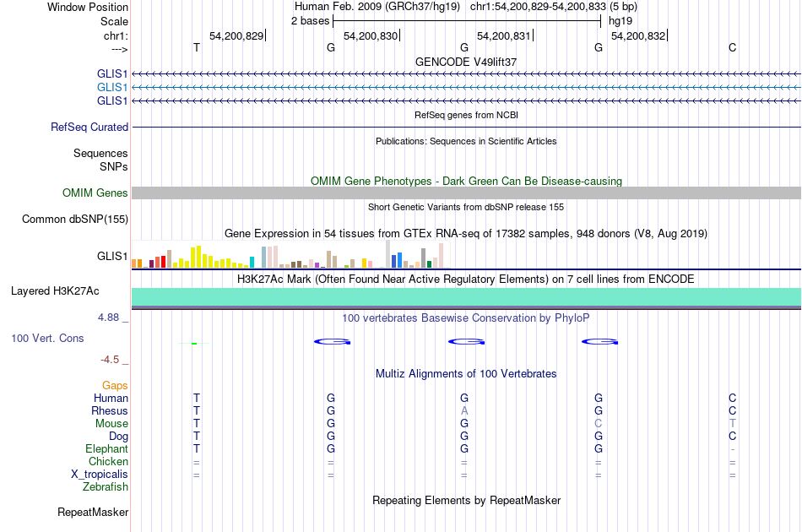
Task: Click the hg19 label next to scale bar
Action: [620, 21]
